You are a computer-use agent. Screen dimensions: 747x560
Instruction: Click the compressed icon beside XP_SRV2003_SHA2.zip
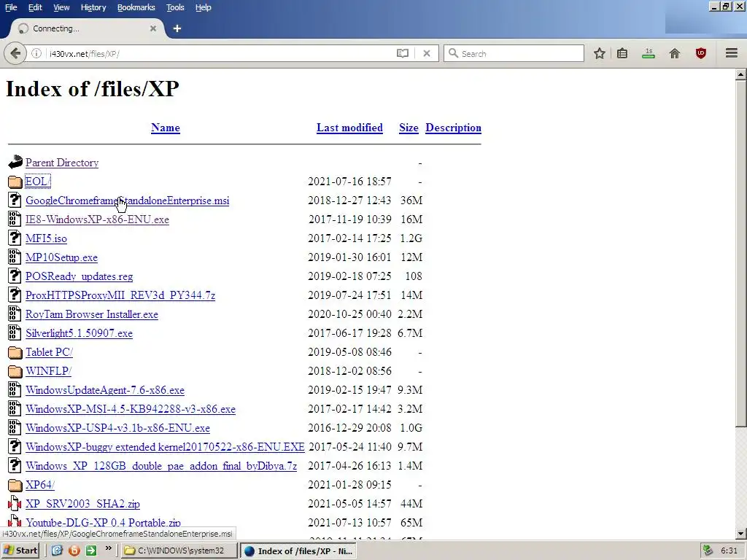pyautogui.click(x=15, y=503)
